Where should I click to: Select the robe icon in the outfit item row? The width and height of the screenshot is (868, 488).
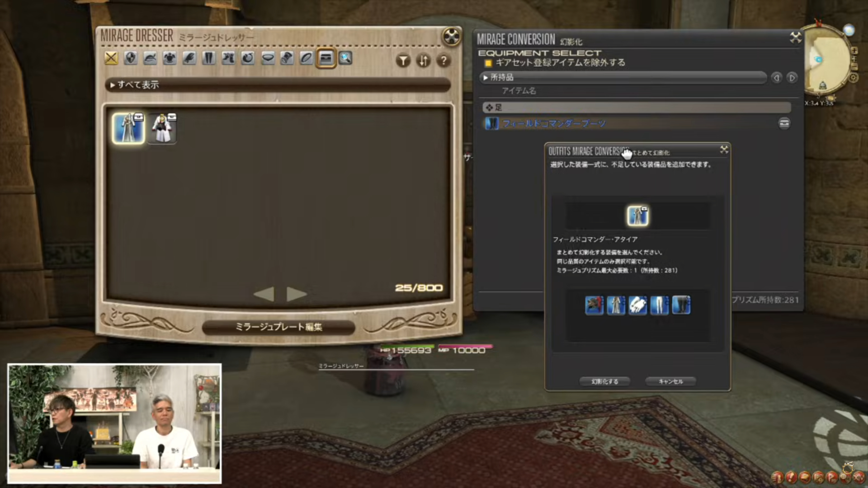point(616,305)
